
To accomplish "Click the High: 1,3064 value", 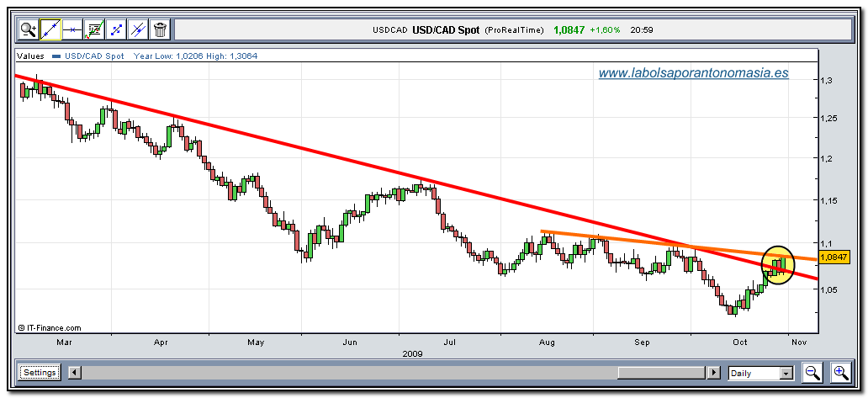I will click(231, 56).
